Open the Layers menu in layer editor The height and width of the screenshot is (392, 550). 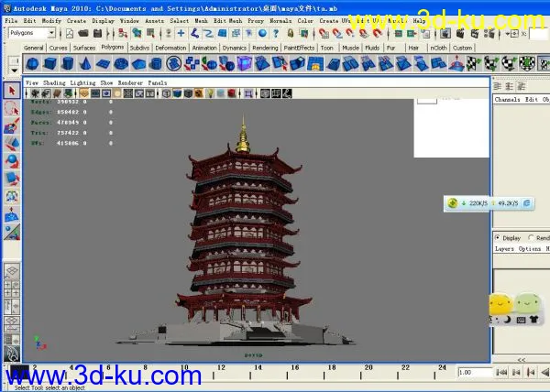504,249
